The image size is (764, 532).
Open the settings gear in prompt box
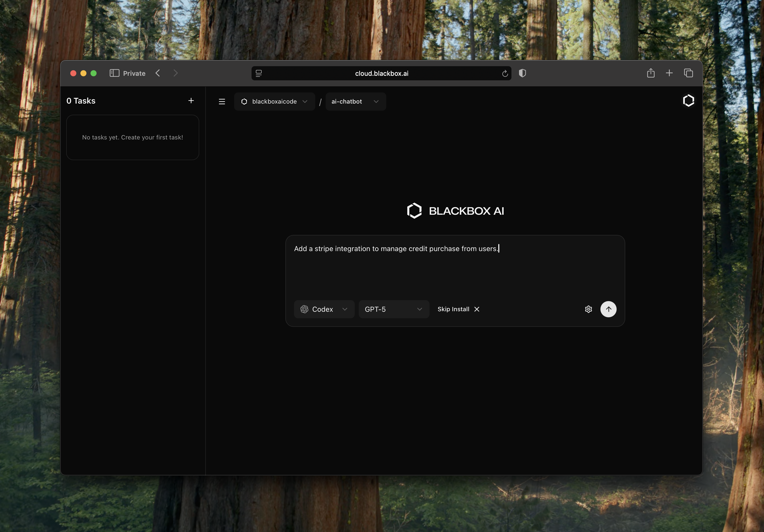pos(588,309)
